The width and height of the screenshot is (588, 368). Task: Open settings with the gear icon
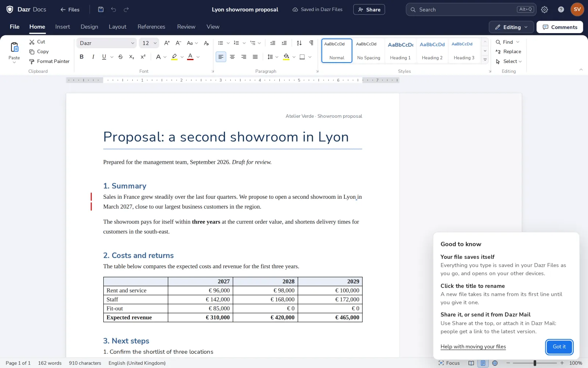coord(545,10)
